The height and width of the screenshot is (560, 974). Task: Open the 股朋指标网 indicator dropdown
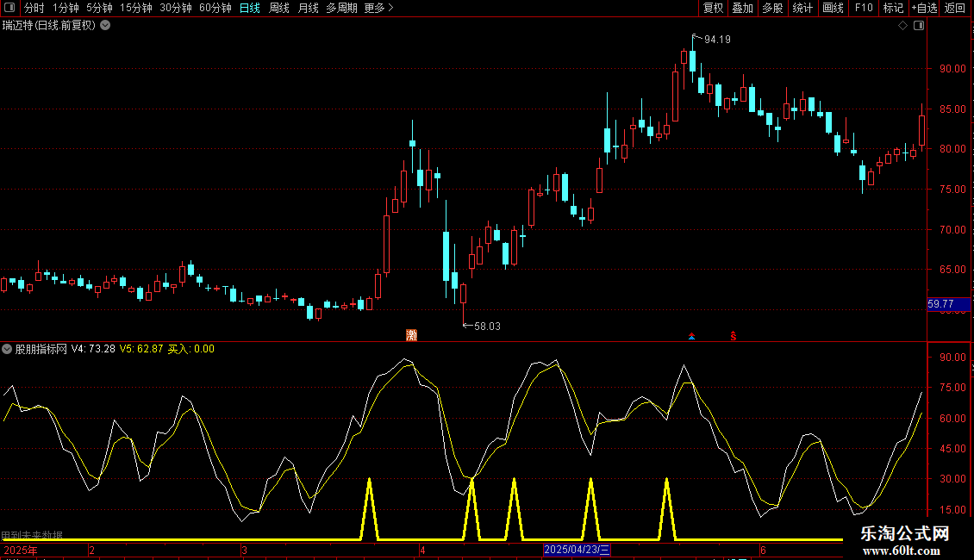pos(7,349)
